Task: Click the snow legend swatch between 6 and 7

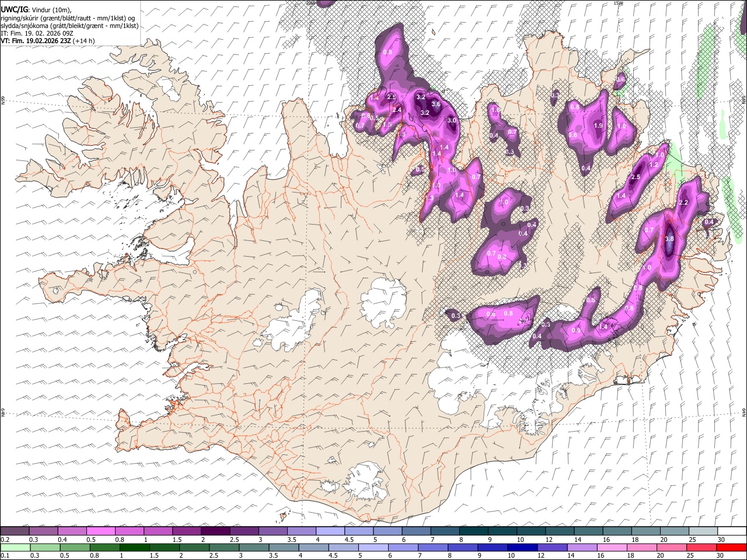Action: click(416, 531)
